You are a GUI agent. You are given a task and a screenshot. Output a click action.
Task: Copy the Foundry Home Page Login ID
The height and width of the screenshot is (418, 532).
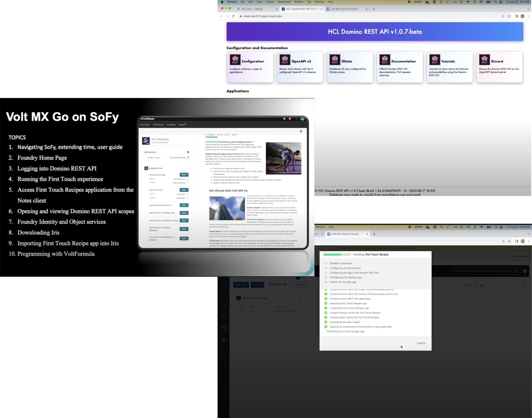coord(187,179)
